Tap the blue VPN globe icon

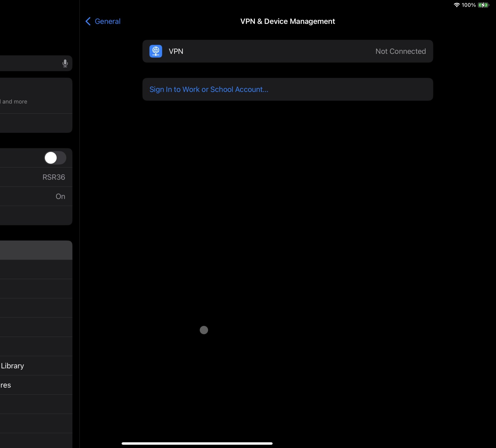[156, 51]
